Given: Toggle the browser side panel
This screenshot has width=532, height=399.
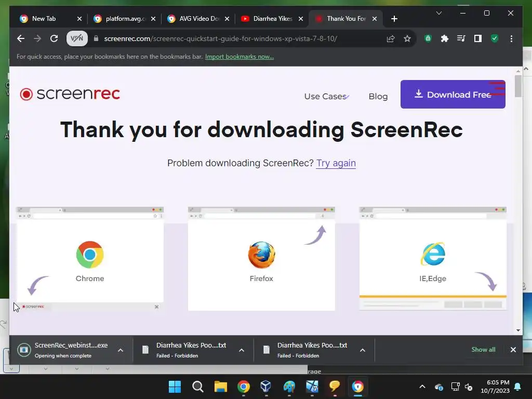Looking at the screenshot, I should point(478,38).
